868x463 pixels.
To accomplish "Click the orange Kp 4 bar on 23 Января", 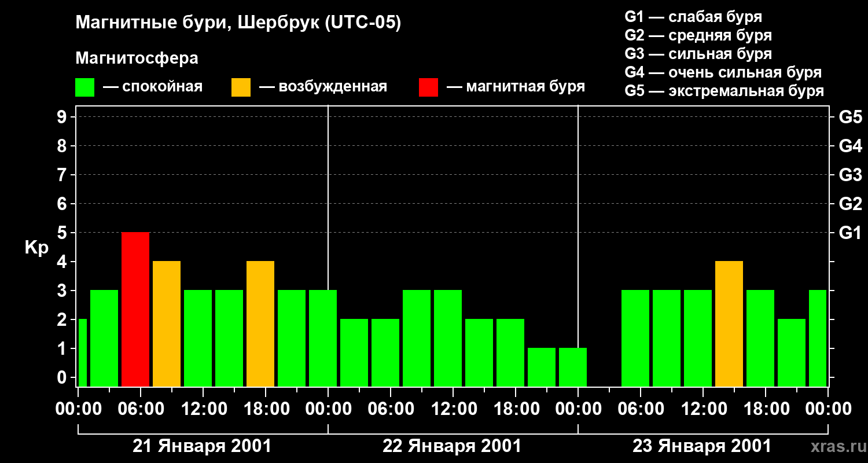I will 729,324.
